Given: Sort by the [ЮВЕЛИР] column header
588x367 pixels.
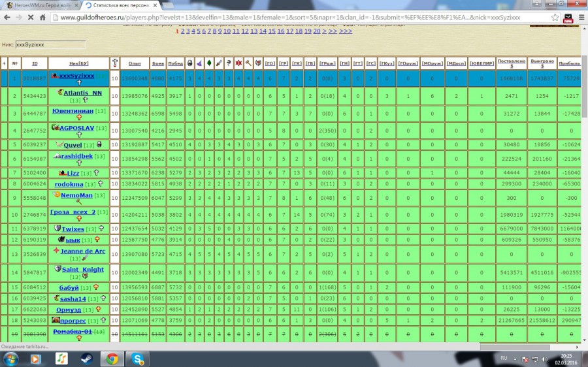Looking at the screenshot, I should [482, 63].
